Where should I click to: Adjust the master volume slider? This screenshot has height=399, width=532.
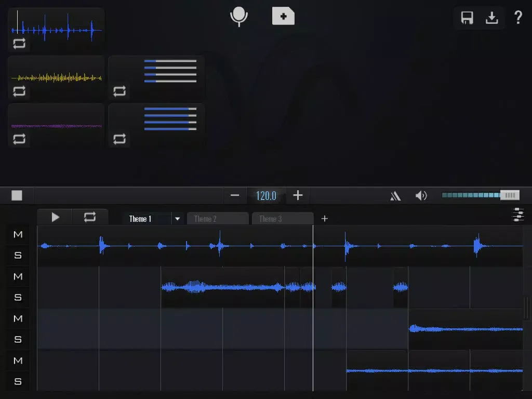pyautogui.click(x=481, y=195)
